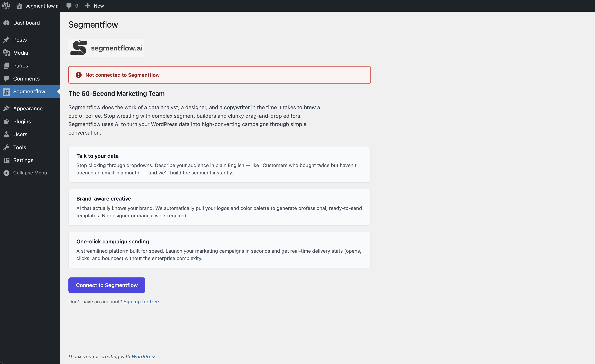Go to Plugins in sidebar
The height and width of the screenshot is (364, 595).
coord(30,122)
